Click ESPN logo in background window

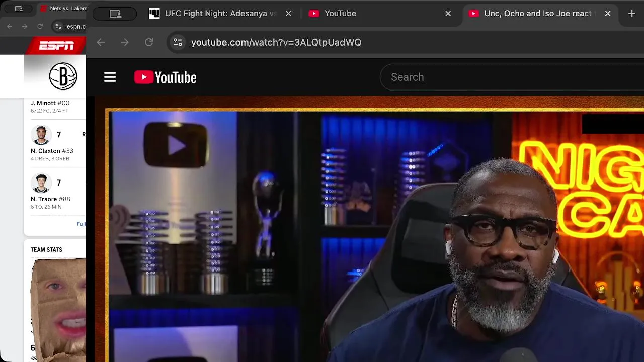point(56,46)
